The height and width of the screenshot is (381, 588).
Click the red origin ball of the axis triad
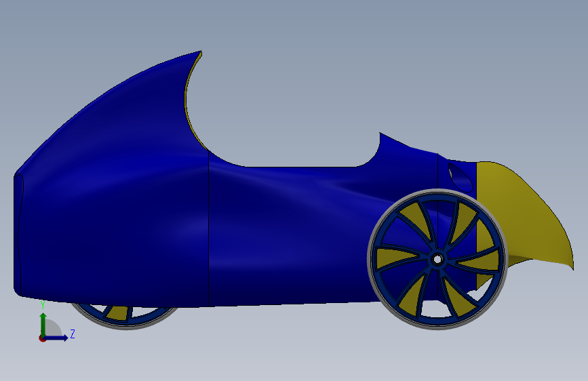(x=42, y=338)
